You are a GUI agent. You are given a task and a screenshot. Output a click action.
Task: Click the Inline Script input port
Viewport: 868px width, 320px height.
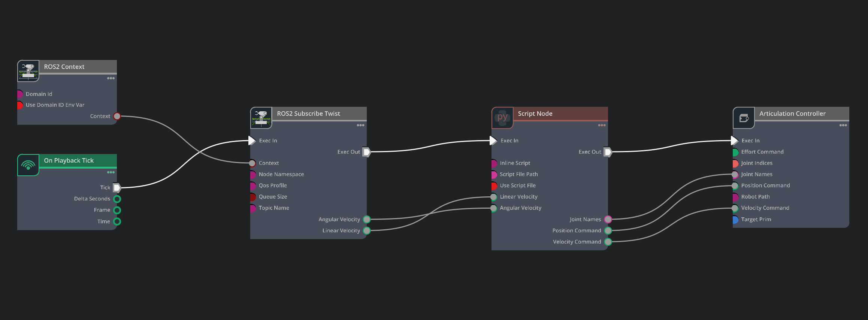click(494, 163)
